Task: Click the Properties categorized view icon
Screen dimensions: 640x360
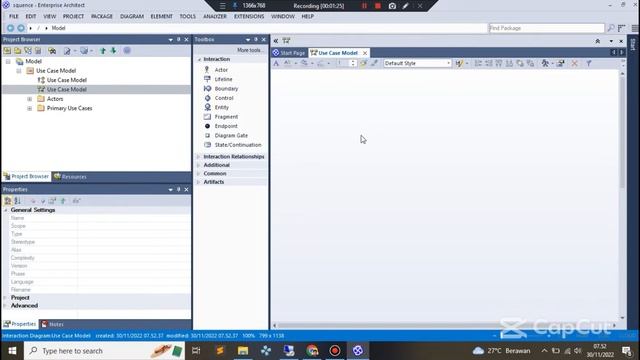Action: point(7,200)
